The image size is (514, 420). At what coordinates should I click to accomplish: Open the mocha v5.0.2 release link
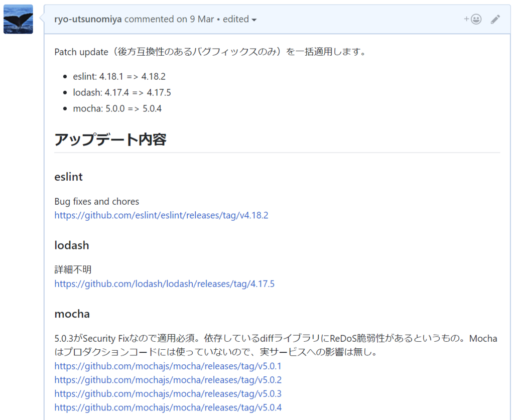168,380
